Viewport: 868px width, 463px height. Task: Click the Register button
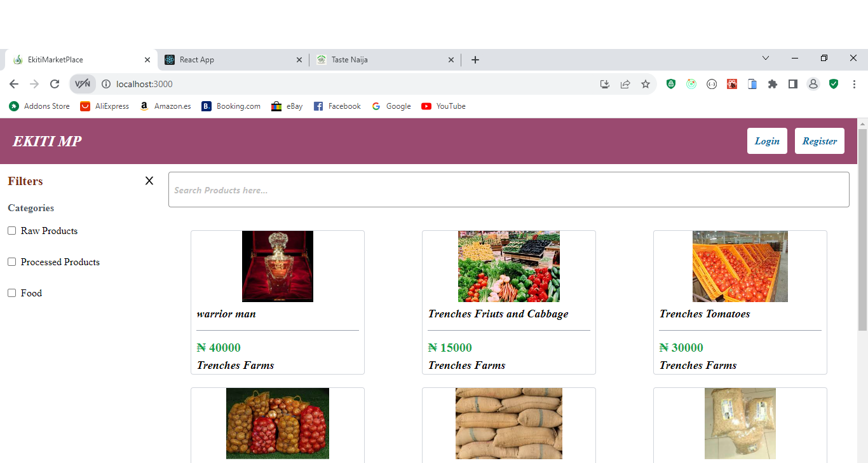point(820,141)
